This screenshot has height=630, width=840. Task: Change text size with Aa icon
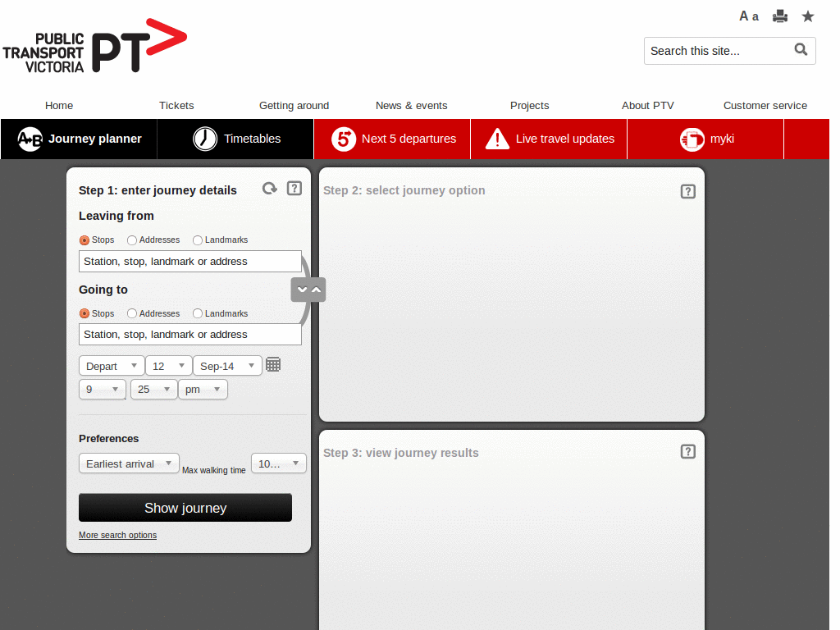coord(749,16)
